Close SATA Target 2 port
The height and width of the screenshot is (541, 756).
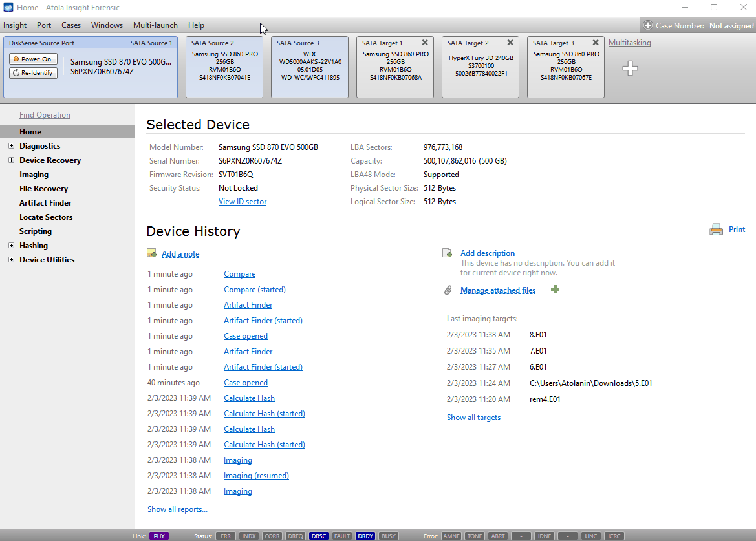coord(510,43)
